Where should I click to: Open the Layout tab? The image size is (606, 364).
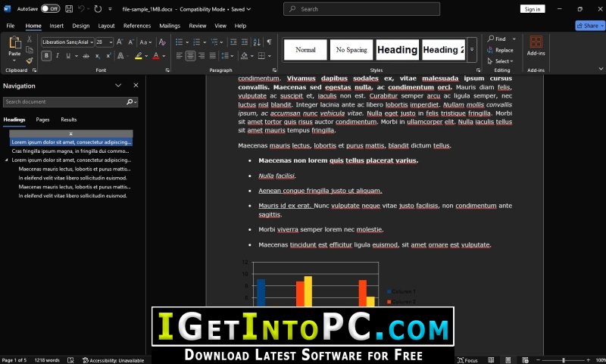pyautogui.click(x=106, y=26)
